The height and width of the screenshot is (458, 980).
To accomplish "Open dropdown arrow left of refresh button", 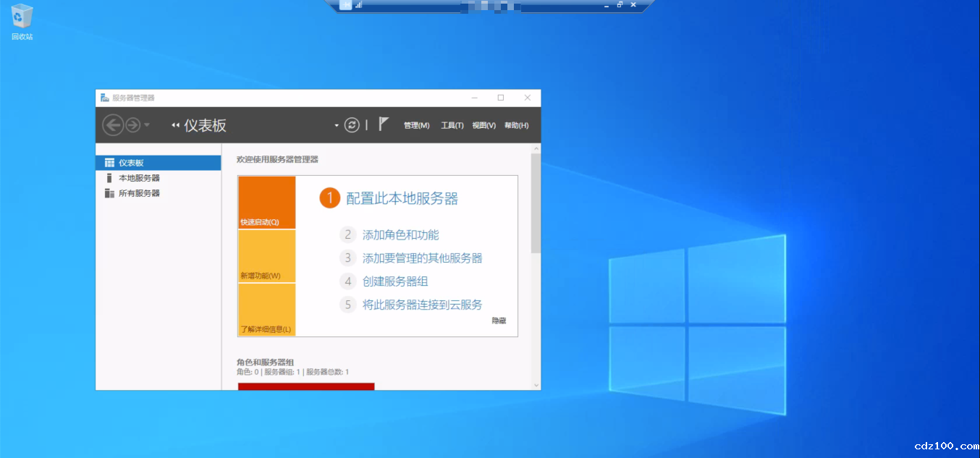I will point(337,126).
